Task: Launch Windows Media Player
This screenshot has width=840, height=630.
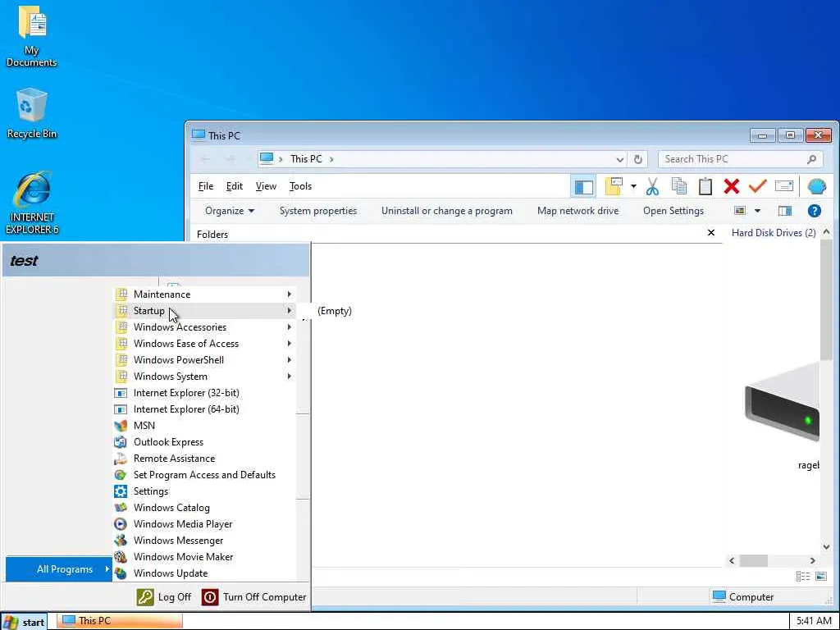Action: (204, 524)
